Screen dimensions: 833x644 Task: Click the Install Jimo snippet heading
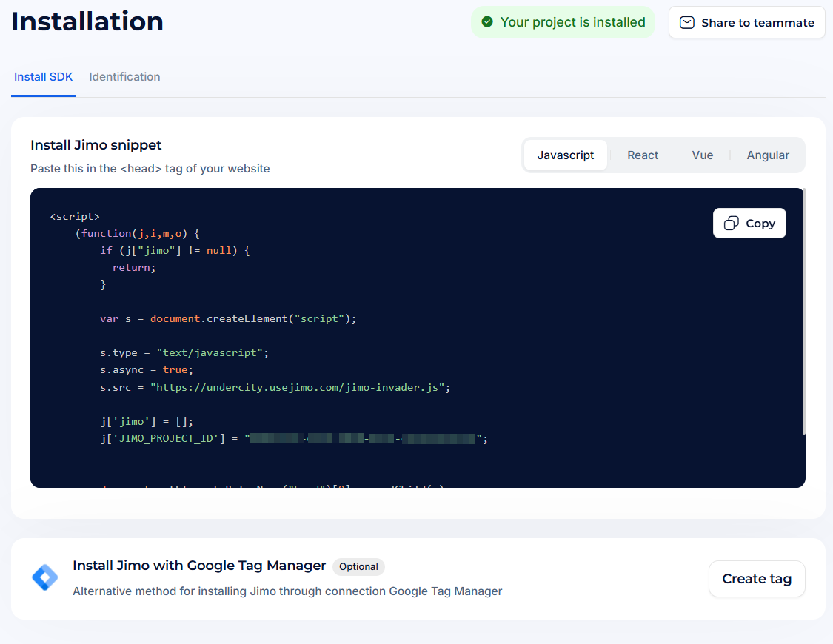(96, 145)
